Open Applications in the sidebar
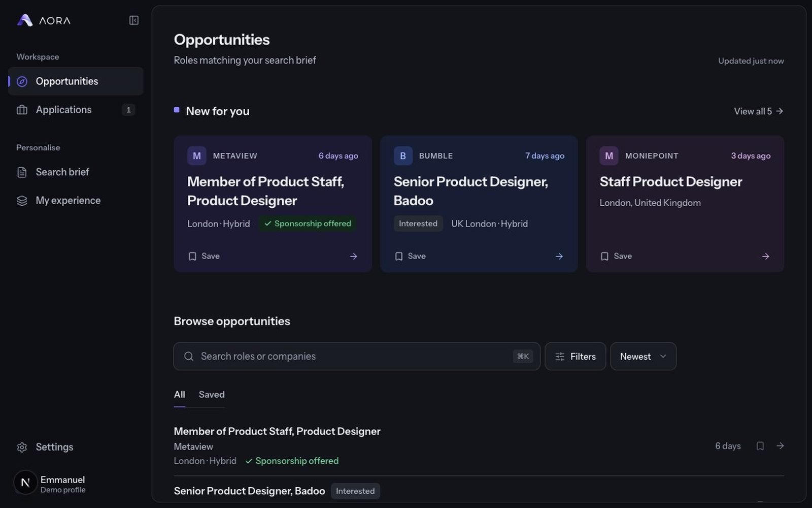 click(x=76, y=110)
